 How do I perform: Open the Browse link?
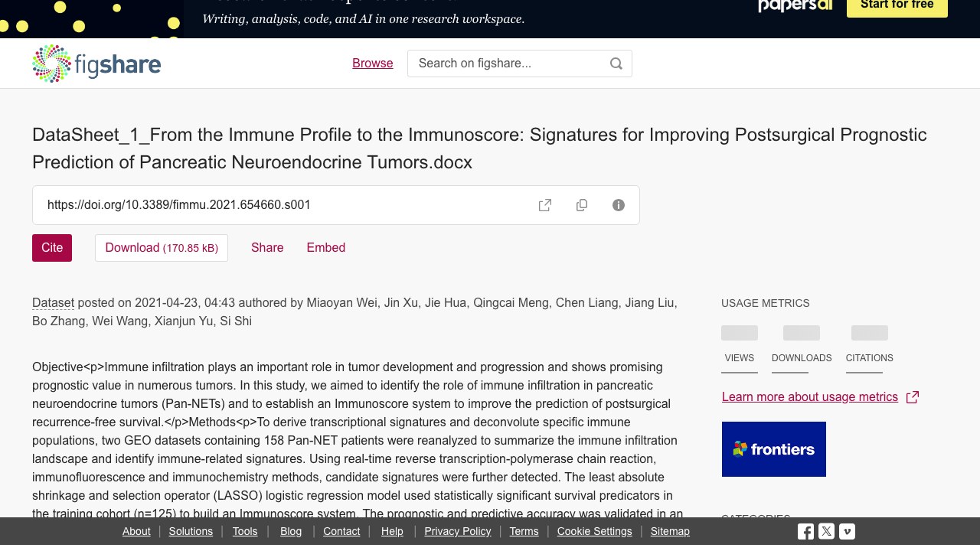pos(373,64)
